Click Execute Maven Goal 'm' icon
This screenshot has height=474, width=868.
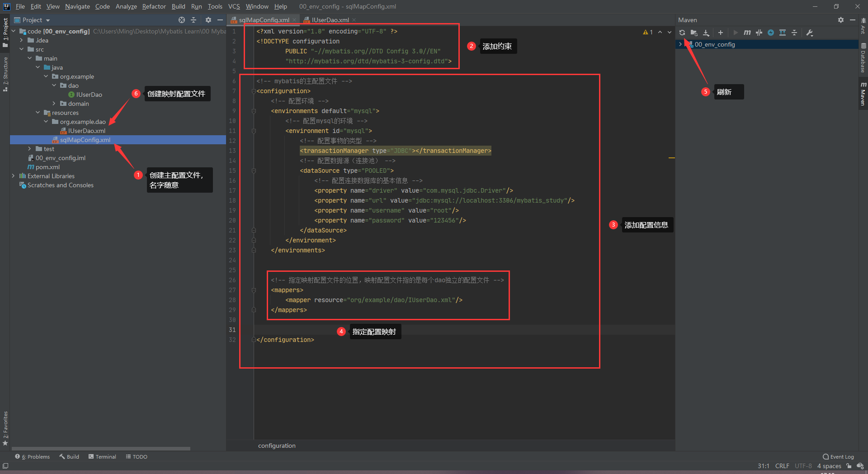(x=747, y=33)
